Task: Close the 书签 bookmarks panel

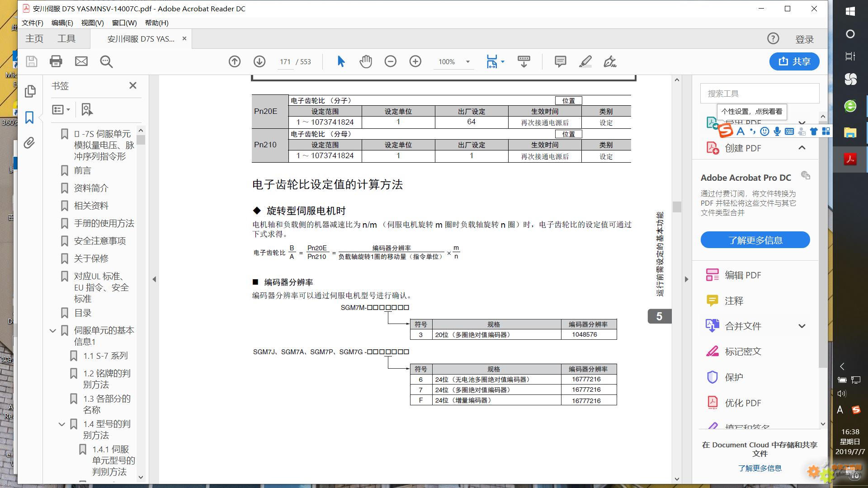Action: coord(132,85)
